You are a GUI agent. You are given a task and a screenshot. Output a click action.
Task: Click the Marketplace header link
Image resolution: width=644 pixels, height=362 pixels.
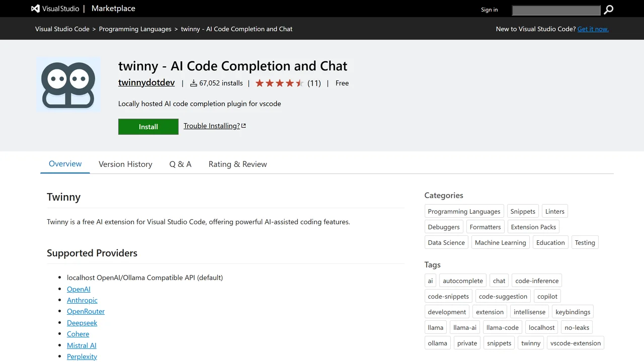tap(113, 9)
